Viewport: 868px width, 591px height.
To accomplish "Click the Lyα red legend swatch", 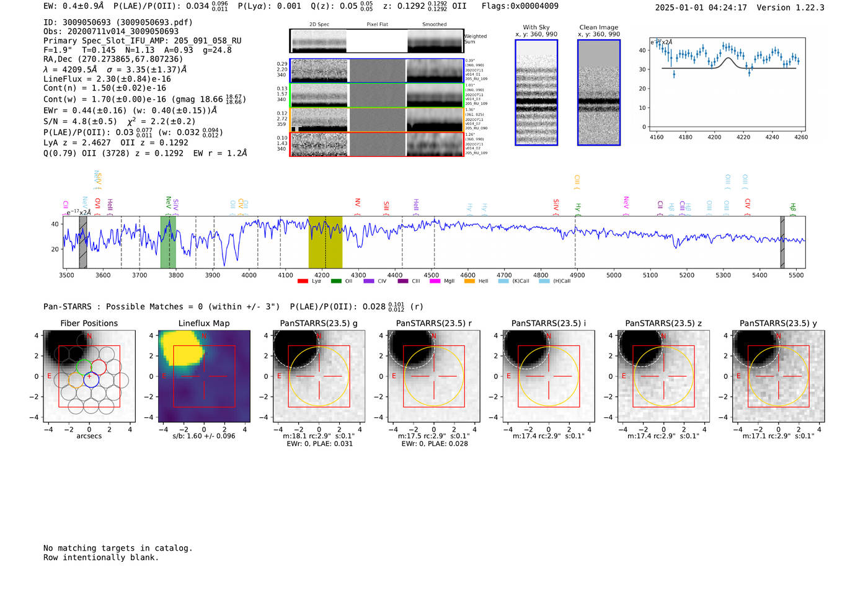I will click(x=303, y=281).
